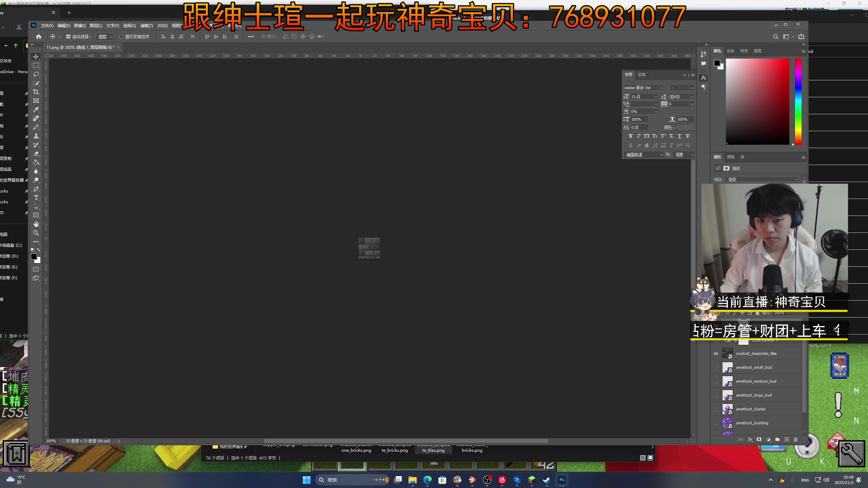This screenshot has height=488, width=868.
Task: Open the 滤镜(T) menu
Action: 146,26
